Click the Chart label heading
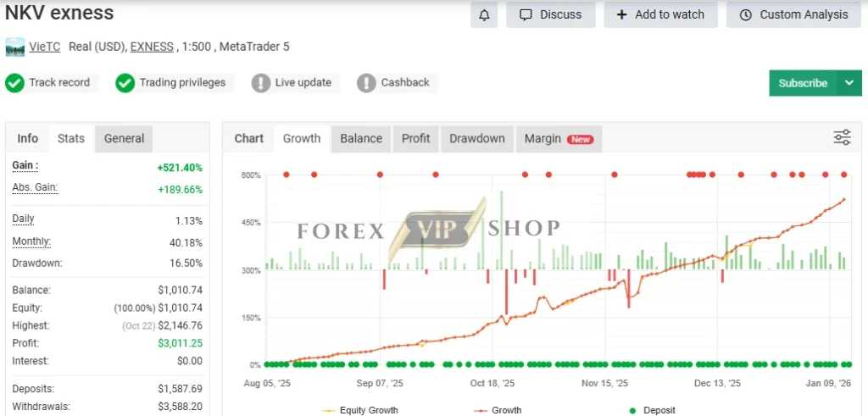This screenshot has height=416, width=868. coord(249,138)
